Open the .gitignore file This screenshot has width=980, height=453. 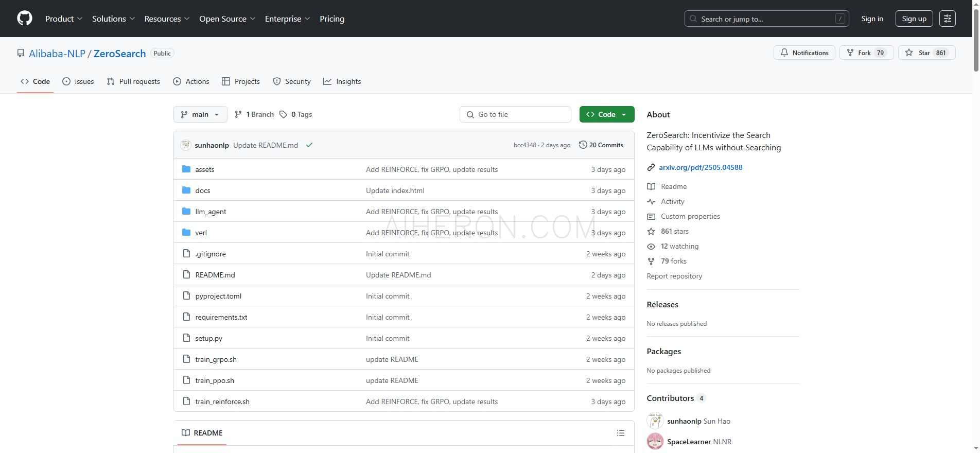pyautogui.click(x=211, y=254)
